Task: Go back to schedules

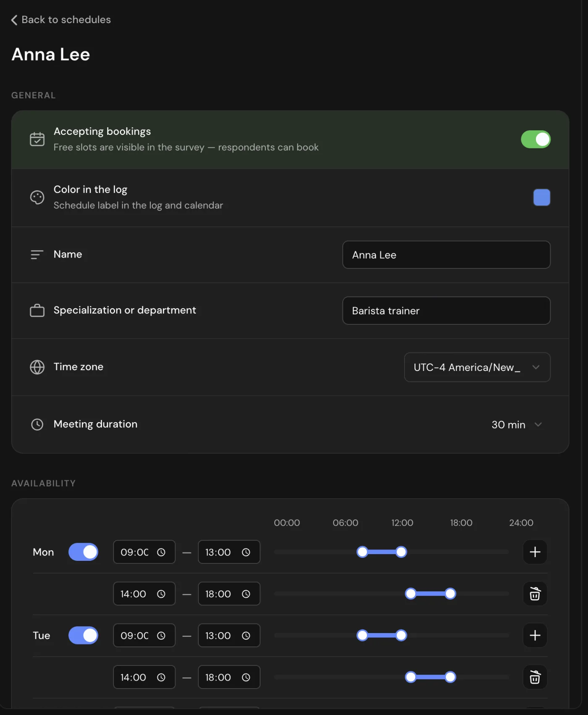Action: 61,20
